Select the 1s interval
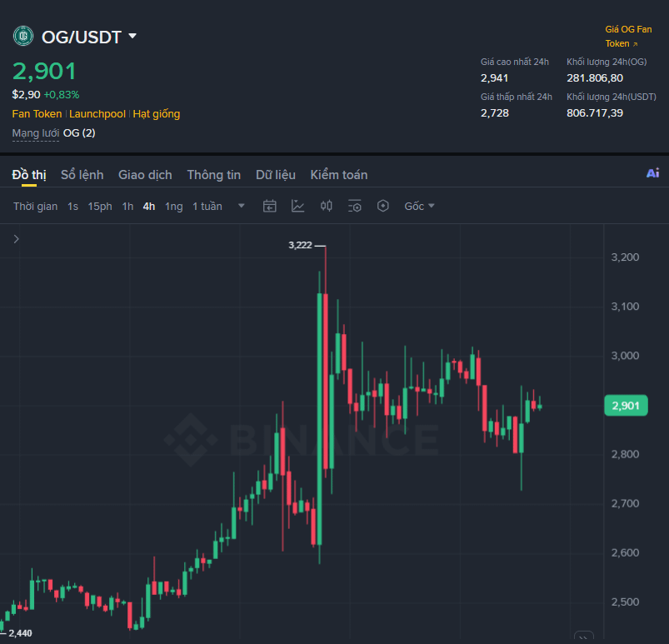This screenshot has height=644, width=669. (x=73, y=207)
